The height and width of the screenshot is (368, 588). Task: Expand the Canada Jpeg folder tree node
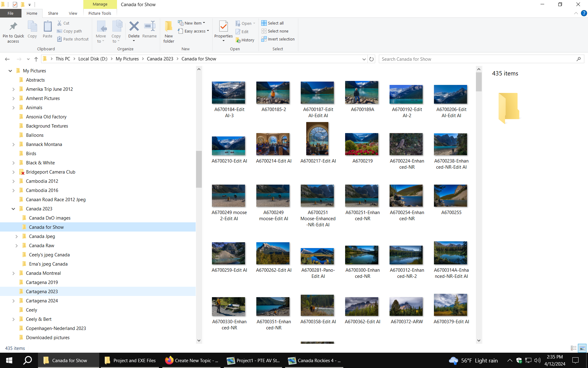17,236
